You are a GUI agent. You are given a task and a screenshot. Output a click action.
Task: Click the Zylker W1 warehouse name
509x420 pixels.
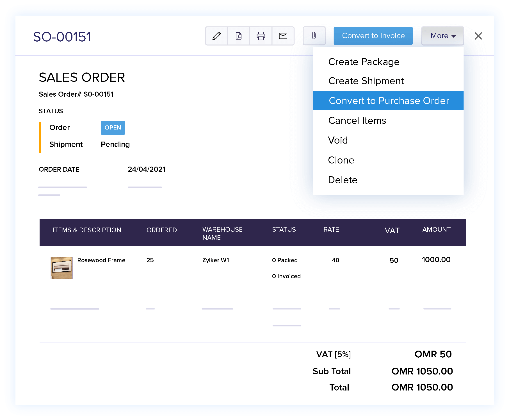click(216, 260)
